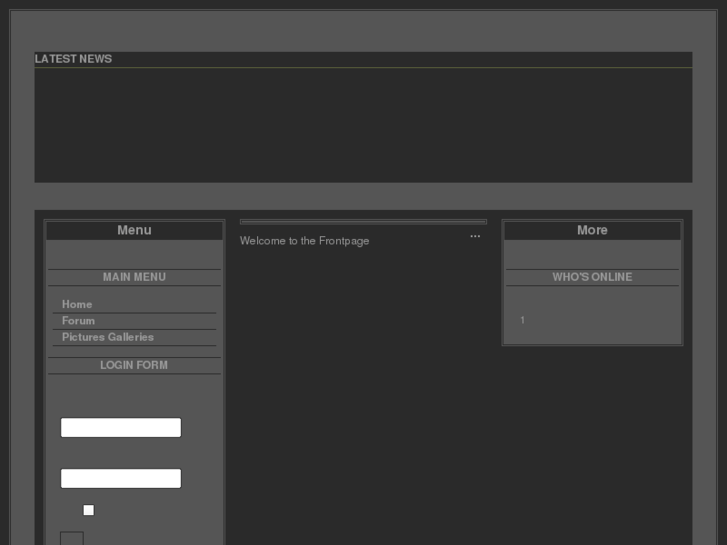727x545 pixels.
Task: Go to the Forum page
Action: (x=78, y=321)
